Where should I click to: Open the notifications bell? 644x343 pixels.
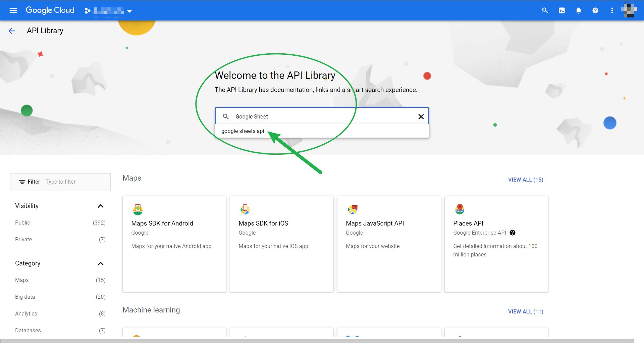(578, 10)
